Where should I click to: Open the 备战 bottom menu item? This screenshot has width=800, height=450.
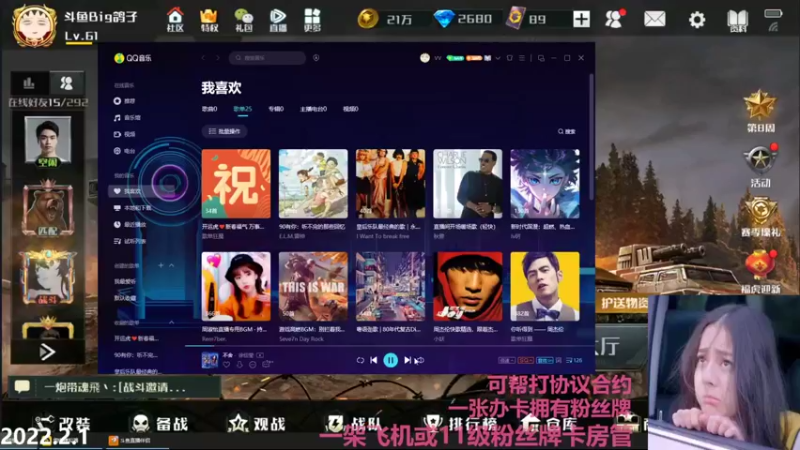click(x=160, y=423)
